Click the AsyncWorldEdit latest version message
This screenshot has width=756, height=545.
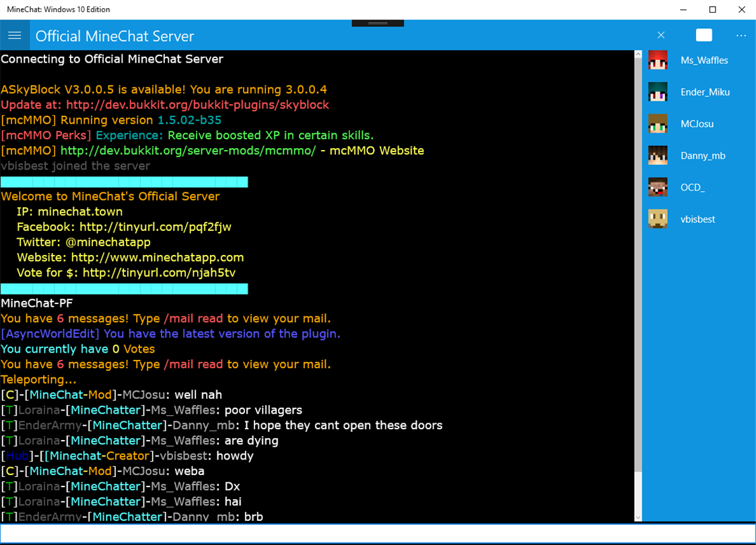pyautogui.click(x=171, y=334)
